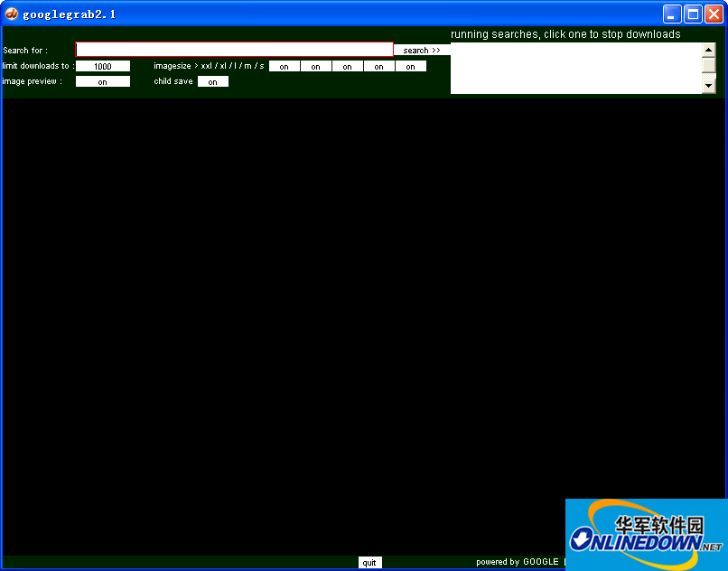
Task: Close the googlegrab2.1 window
Action: click(714, 14)
